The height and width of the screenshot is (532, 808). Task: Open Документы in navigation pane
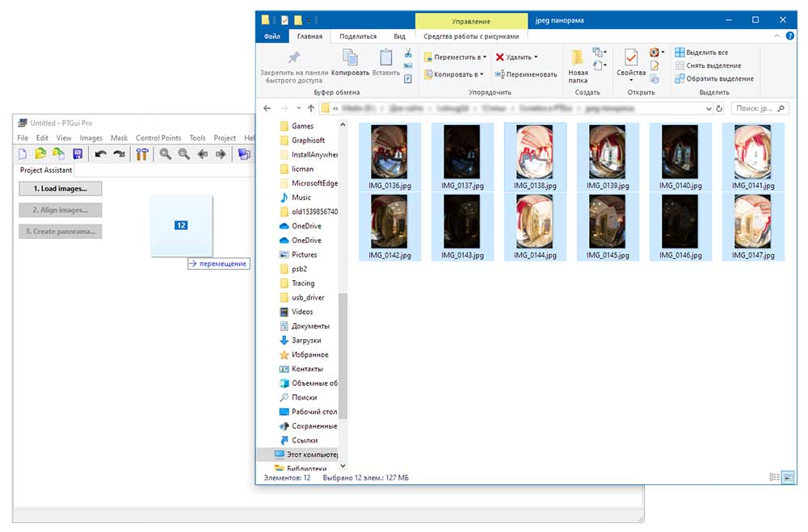pos(305,326)
